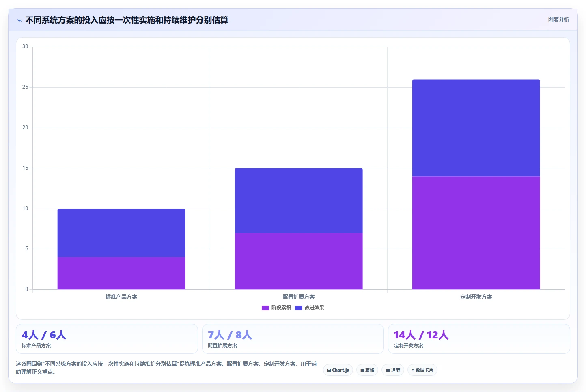
Task: Click the y-axis value 15
Action: [x=25, y=168]
